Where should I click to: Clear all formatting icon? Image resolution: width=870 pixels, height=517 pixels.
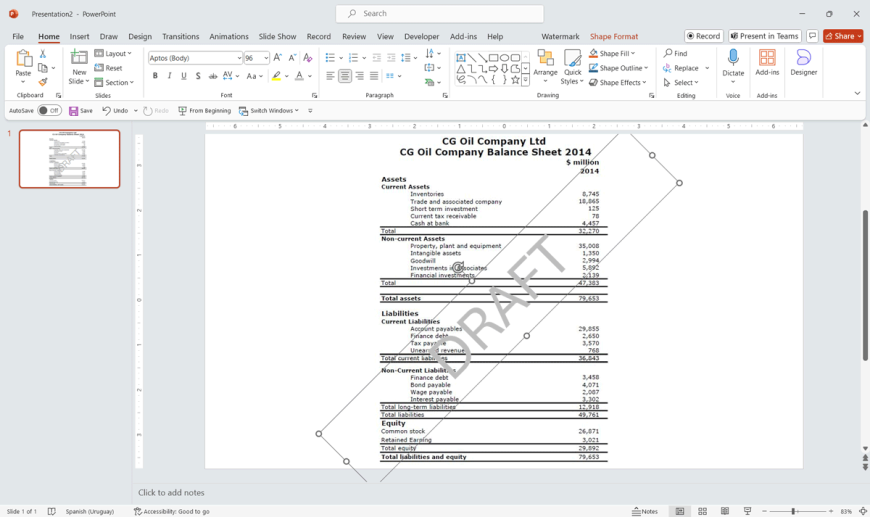coord(308,58)
